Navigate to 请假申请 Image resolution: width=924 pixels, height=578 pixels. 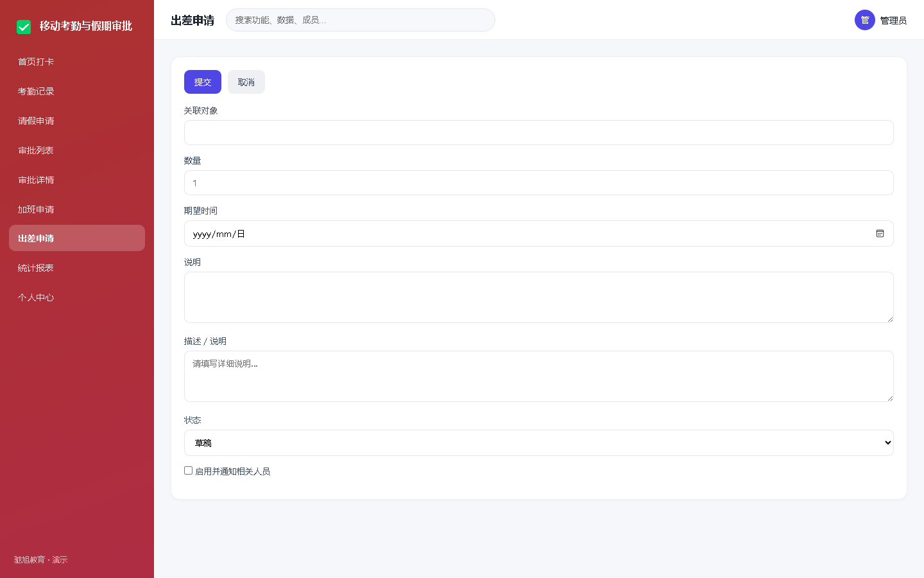pos(77,121)
